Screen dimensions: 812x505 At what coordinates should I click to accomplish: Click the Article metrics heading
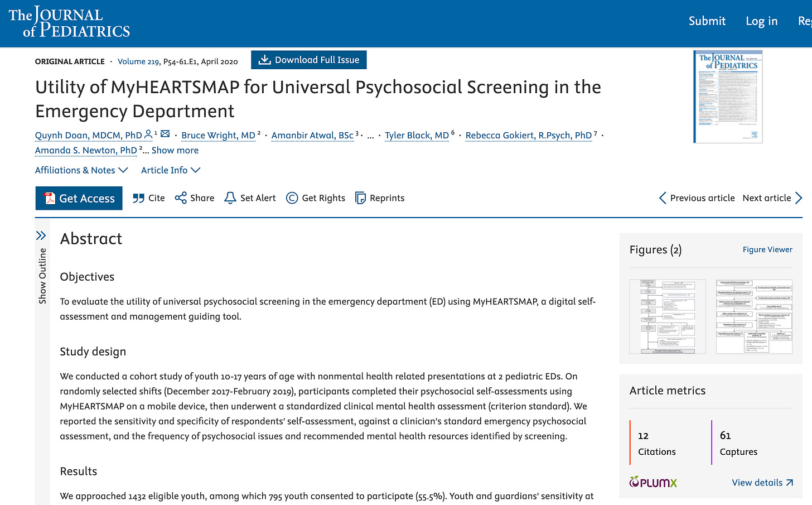click(x=668, y=391)
